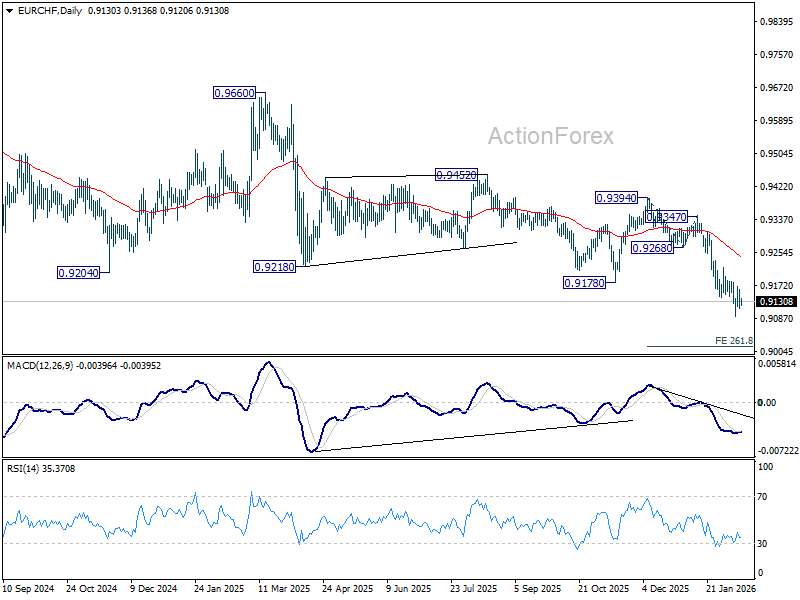Click the dropdown triangle beside EURCHF,Daily

(10, 11)
